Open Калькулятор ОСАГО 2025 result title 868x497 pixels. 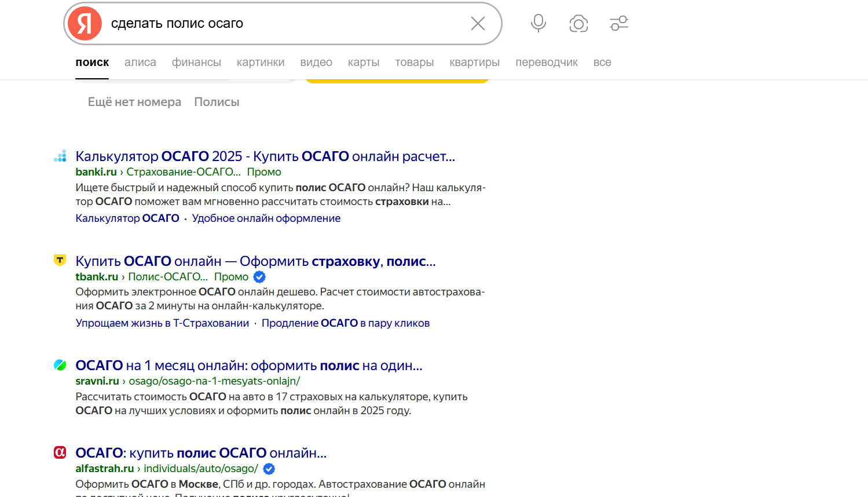pos(265,156)
